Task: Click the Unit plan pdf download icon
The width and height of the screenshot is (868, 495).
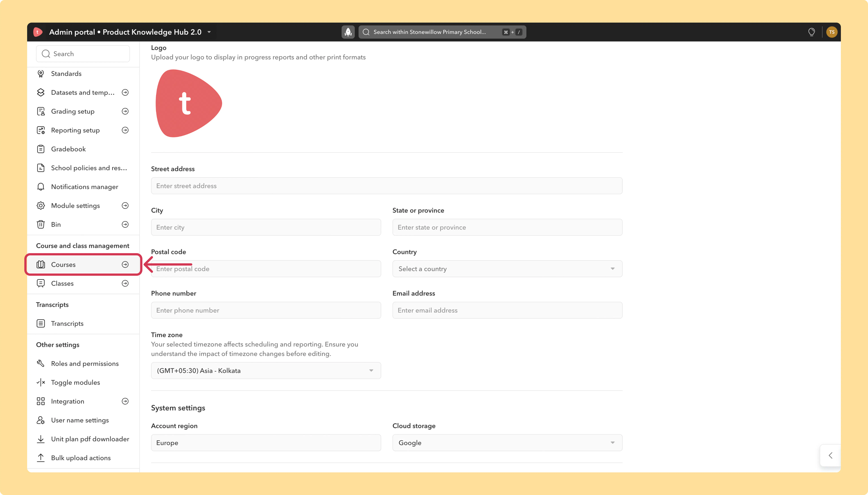Action: [x=41, y=439]
